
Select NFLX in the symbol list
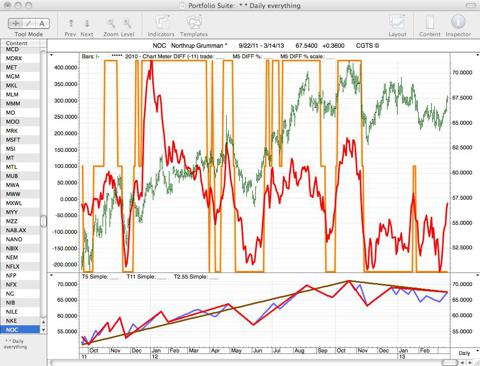pos(20,266)
